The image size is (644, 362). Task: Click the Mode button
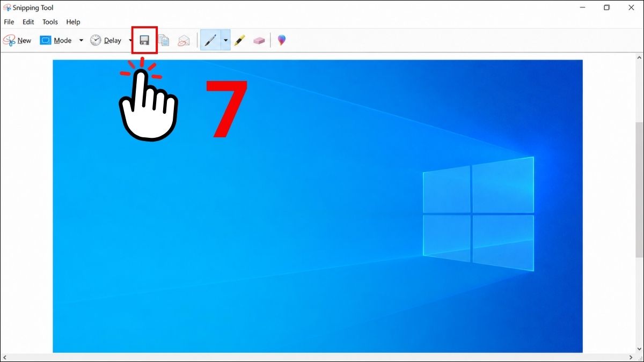pos(56,40)
